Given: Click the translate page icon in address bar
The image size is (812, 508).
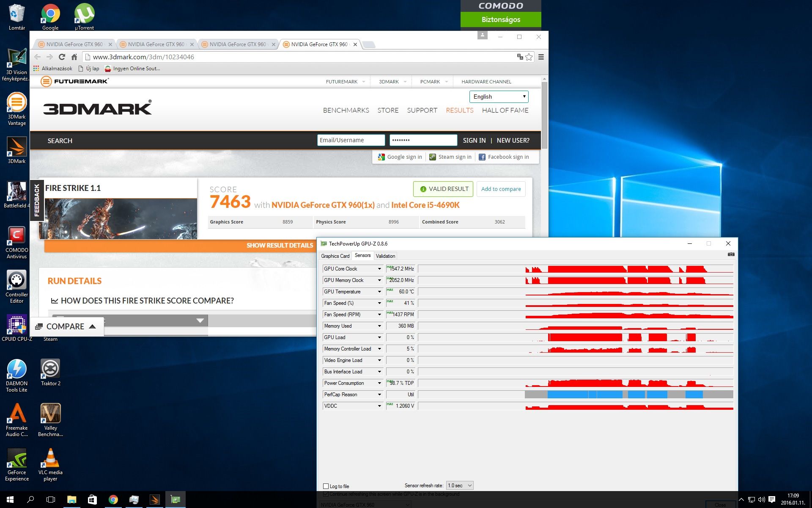Looking at the screenshot, I should coord(520,57).
